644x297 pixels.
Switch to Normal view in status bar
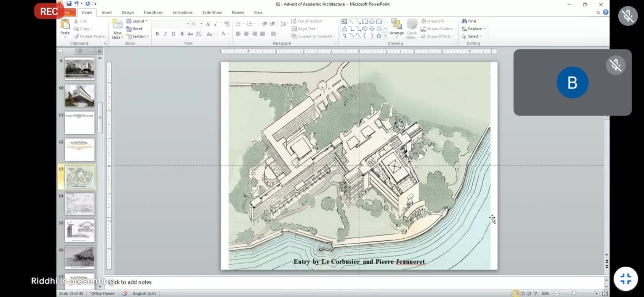click(x=516, y=293)
